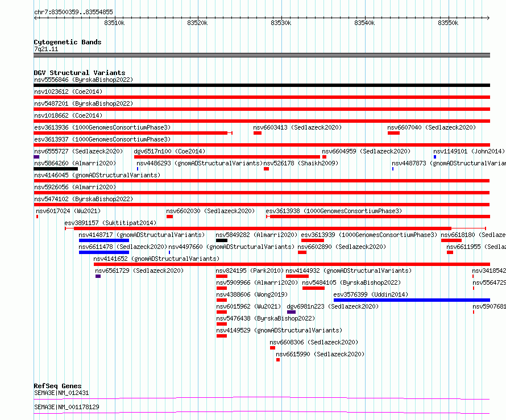
Task: Open nsv5926056 (Almarri2020) label
Action: point(75,187)
